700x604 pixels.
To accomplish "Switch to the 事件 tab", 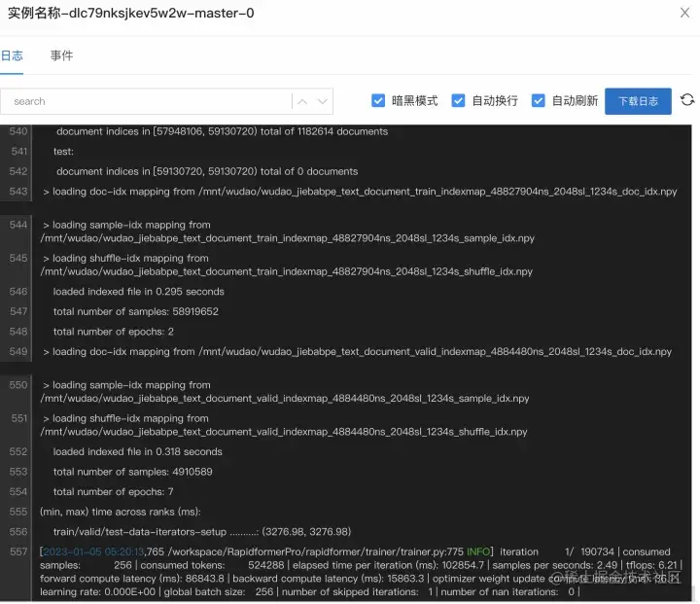I will [x=61, y=55].
